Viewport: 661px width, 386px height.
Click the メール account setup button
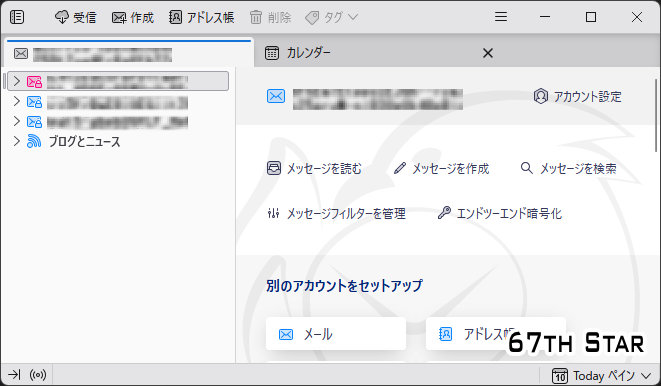(336, 334)
